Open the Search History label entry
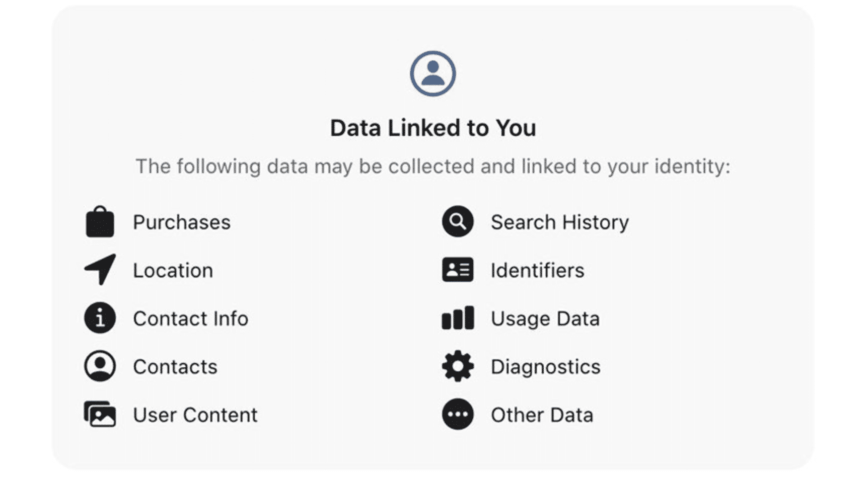 click(560, 222)
